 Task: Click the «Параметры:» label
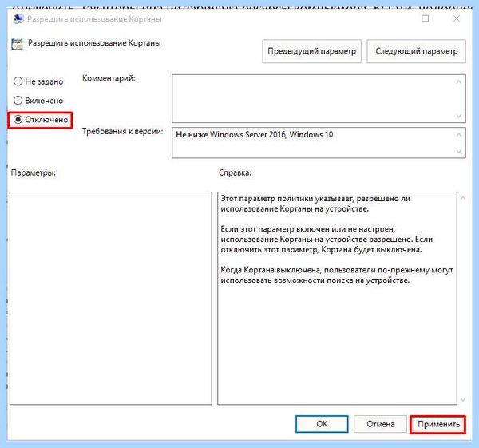pos(34,172)
